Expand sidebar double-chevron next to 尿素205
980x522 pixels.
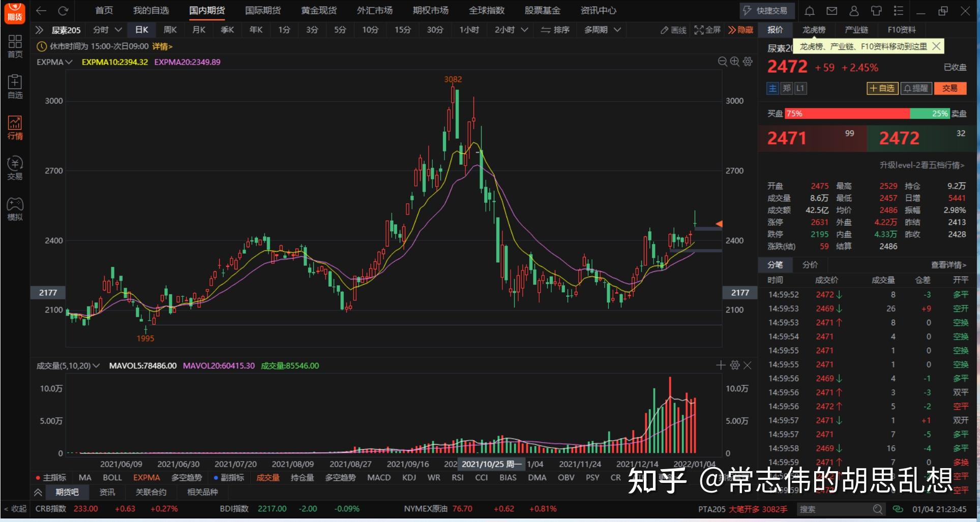pyautogui.click(x=39, y=30)
